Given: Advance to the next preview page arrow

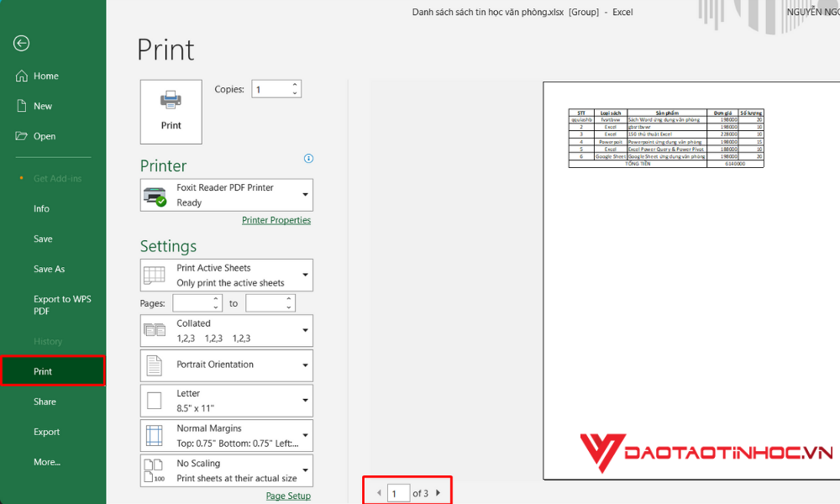Looking at the screenshot, I should [x=438, y=493].
